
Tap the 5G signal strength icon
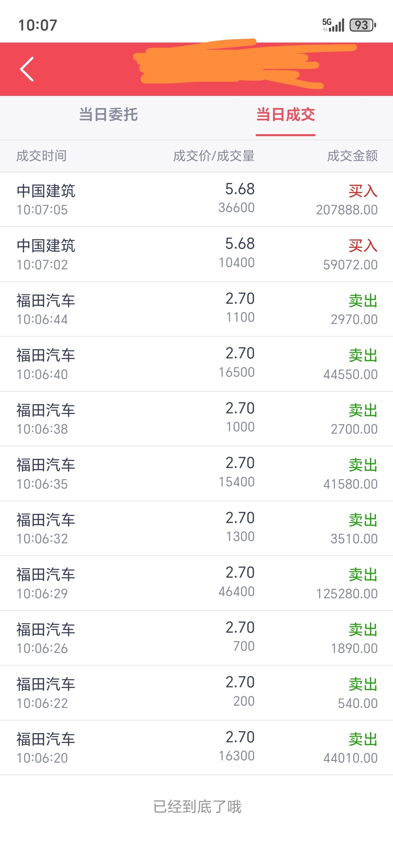pos(333,25)
